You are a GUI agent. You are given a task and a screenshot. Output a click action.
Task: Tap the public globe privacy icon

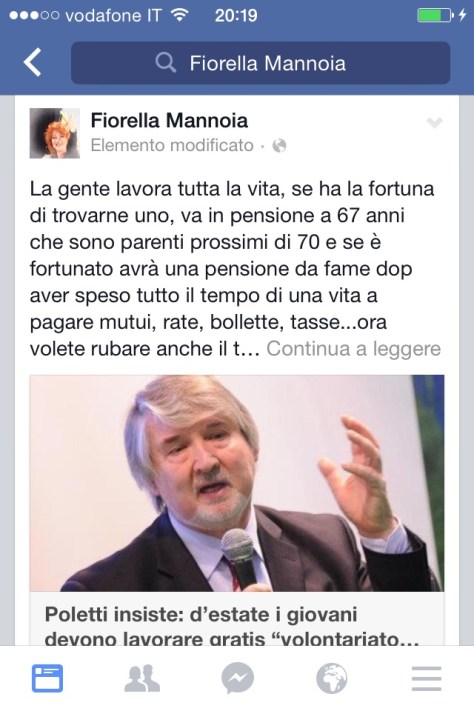click(279, 146)
